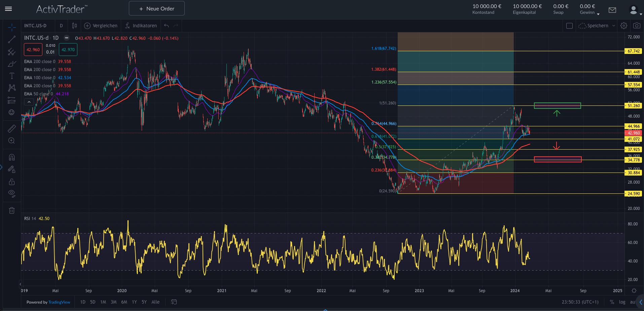
Task: Choose the brush drawing tool
Action: point(12,64)
